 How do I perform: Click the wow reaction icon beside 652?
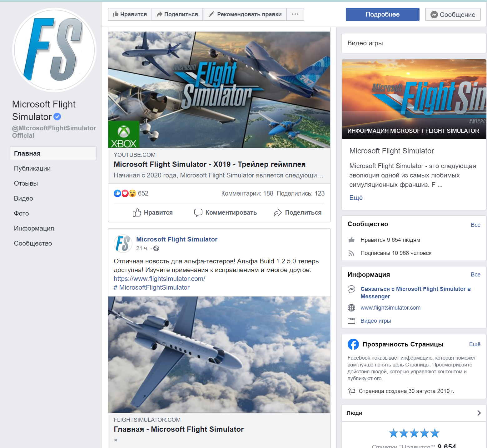tap(132, 193)
